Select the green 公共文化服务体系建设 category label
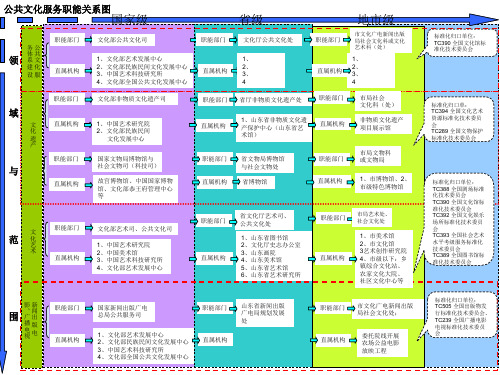The width and height of the screenshot is (500, 375). [33, 62]
